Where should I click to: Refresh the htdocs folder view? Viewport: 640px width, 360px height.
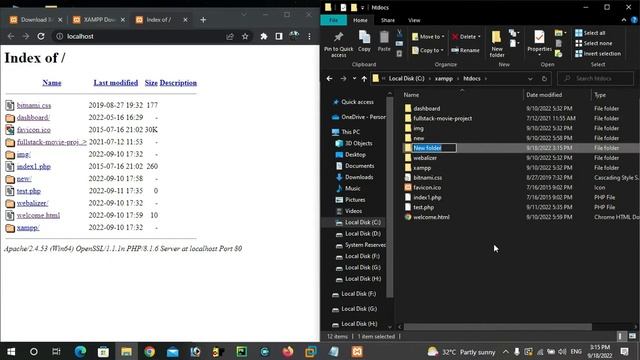(x=544, y=79)
